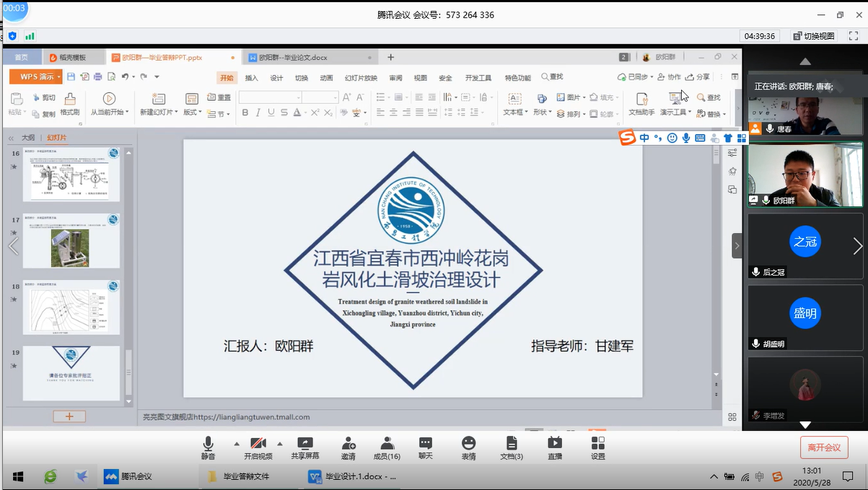The width and height of the screenshot is (868, 490).
Task: Open the font name combo box
Action: click(270, 97)
